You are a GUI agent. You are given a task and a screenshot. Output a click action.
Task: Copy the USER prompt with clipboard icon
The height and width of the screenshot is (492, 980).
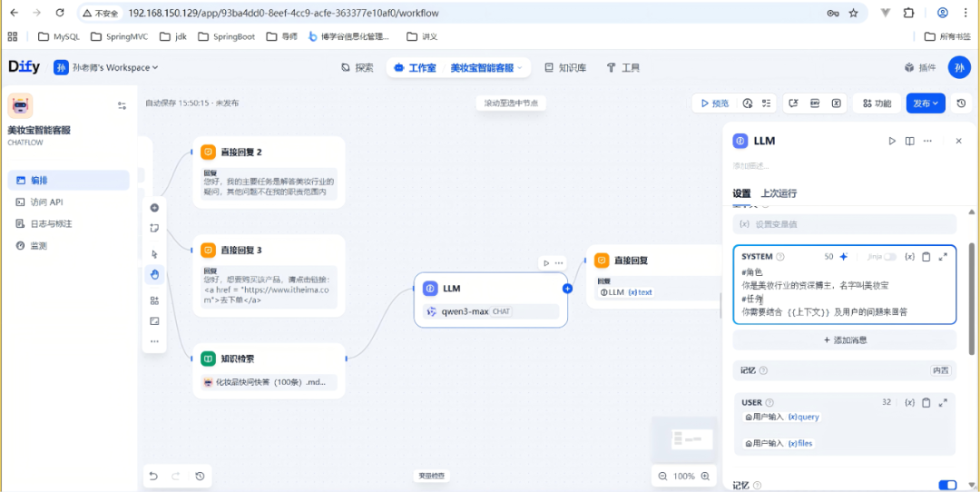926,402
